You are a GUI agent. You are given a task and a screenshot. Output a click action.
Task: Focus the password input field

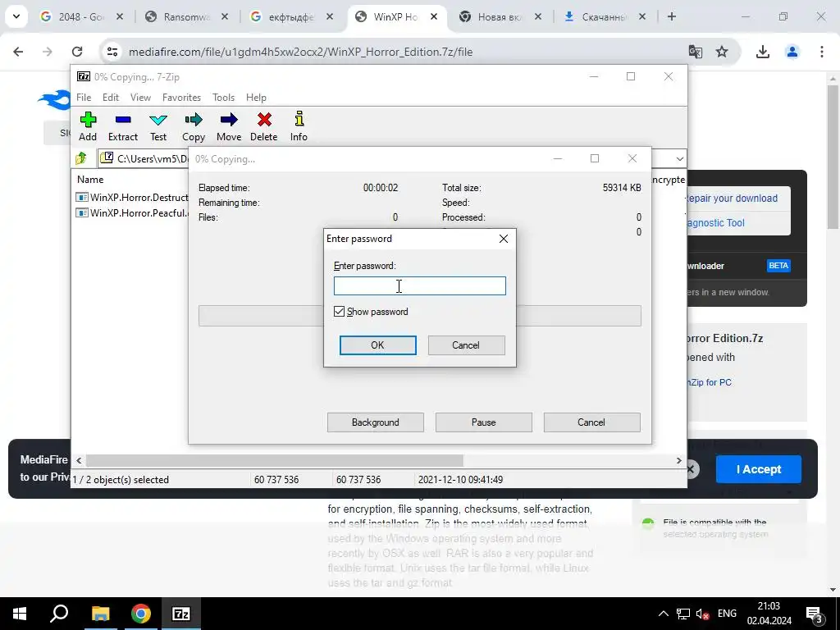419,286
